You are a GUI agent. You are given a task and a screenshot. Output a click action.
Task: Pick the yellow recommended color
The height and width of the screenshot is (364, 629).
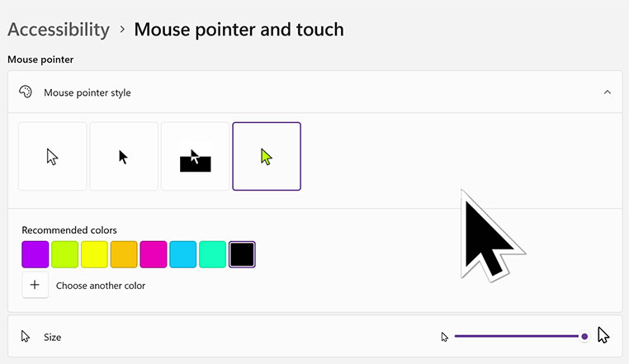(94, 254)
